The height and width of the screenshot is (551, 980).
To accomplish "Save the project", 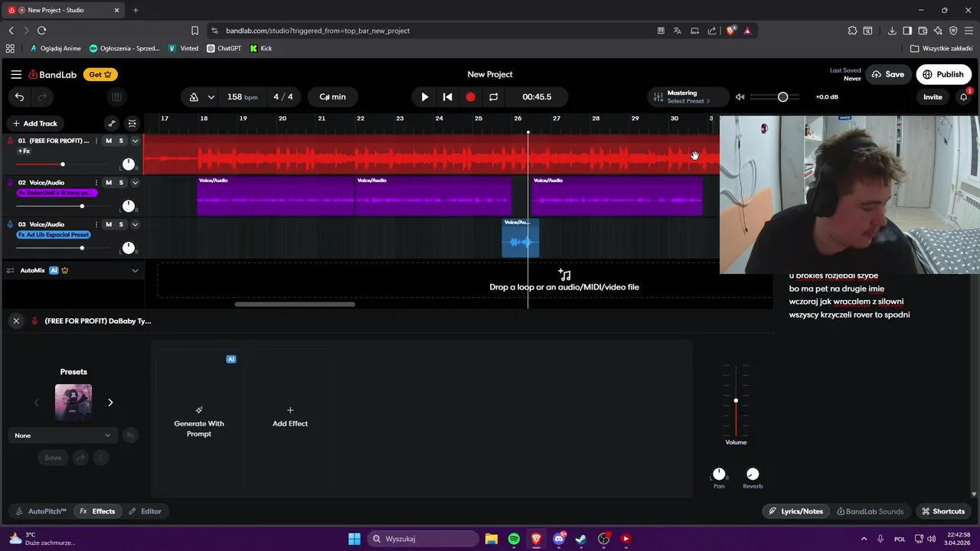I will [x=887, y=74].
